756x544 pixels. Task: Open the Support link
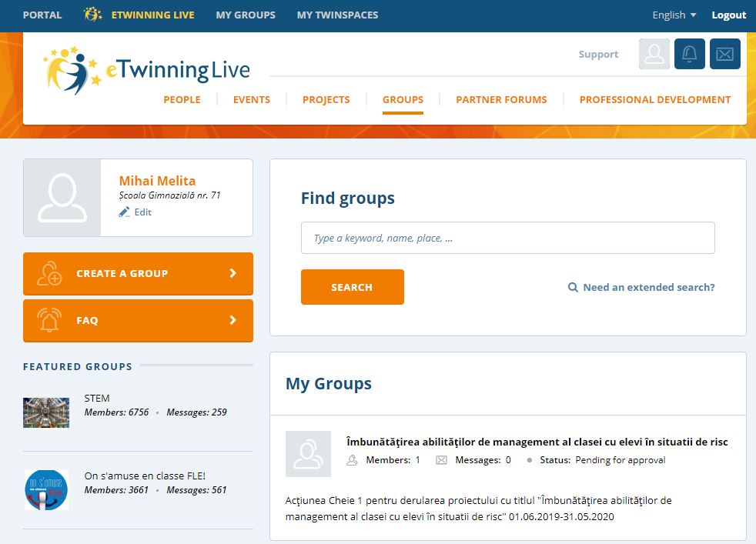click(x=598, y=55)
